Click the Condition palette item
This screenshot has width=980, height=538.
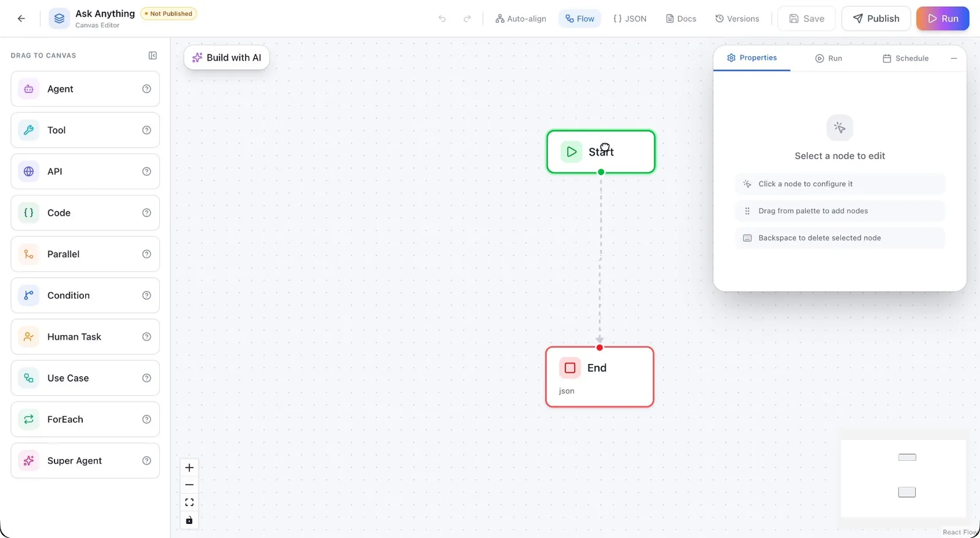coord(85,295)
